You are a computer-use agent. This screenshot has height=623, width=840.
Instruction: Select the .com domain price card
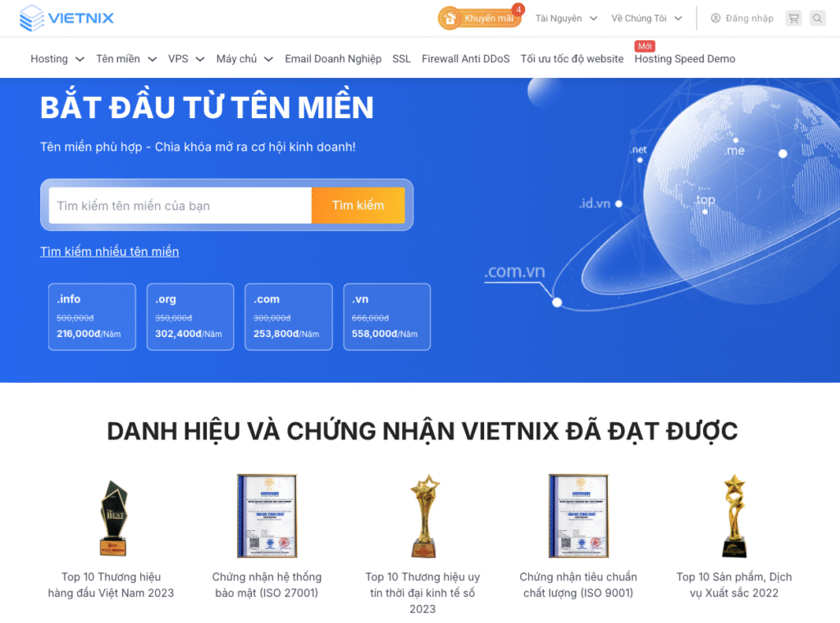tap(288, 317)
